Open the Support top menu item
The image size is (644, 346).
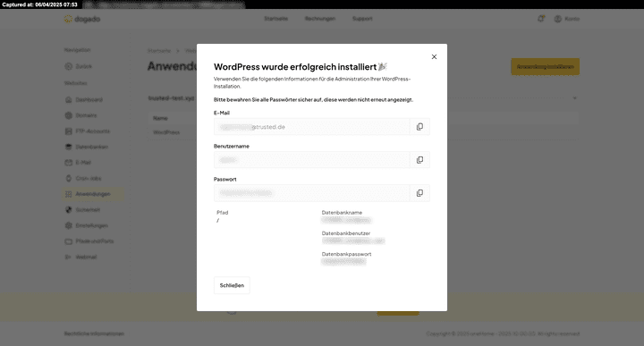(362, 19)
